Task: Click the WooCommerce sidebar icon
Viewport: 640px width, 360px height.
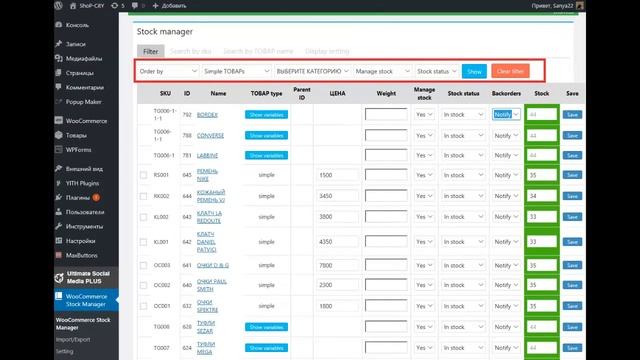Action: 59,120
